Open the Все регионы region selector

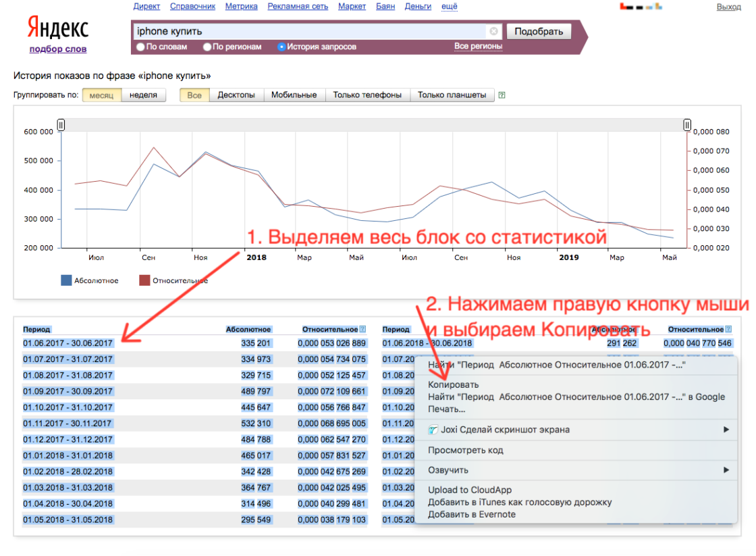(479, 46)
